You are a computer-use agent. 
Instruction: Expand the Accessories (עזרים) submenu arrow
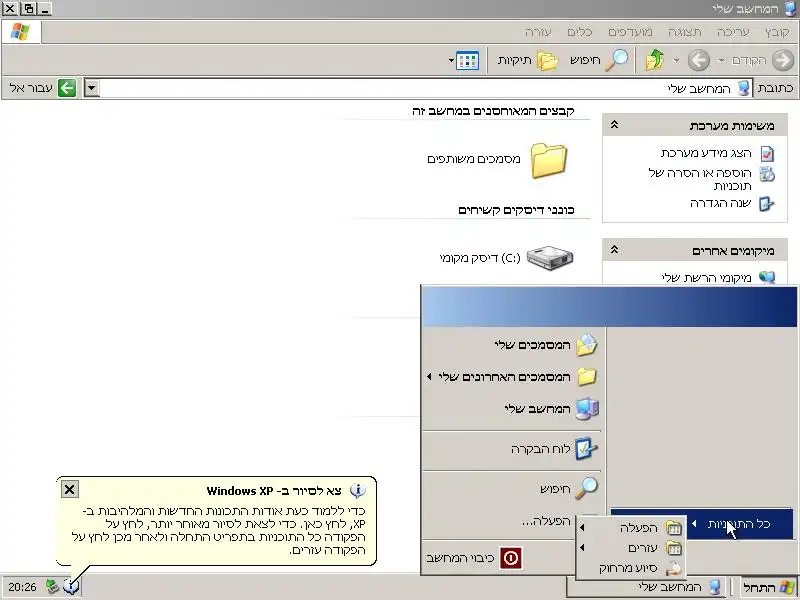coord(582,547)
